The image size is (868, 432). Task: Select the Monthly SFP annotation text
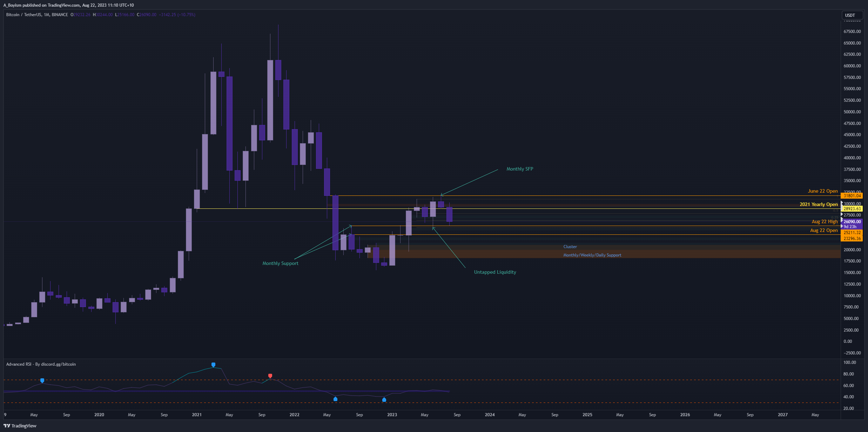[519, 169]
